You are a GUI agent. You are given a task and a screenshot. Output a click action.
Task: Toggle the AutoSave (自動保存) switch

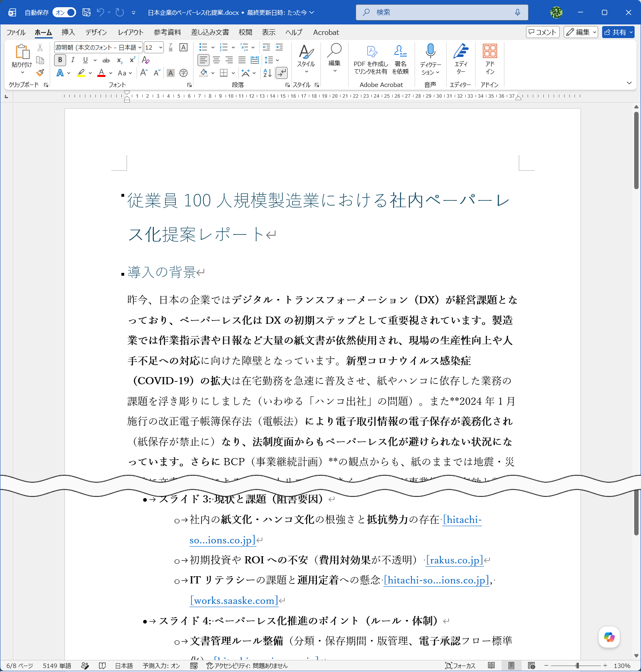[64, 12]
